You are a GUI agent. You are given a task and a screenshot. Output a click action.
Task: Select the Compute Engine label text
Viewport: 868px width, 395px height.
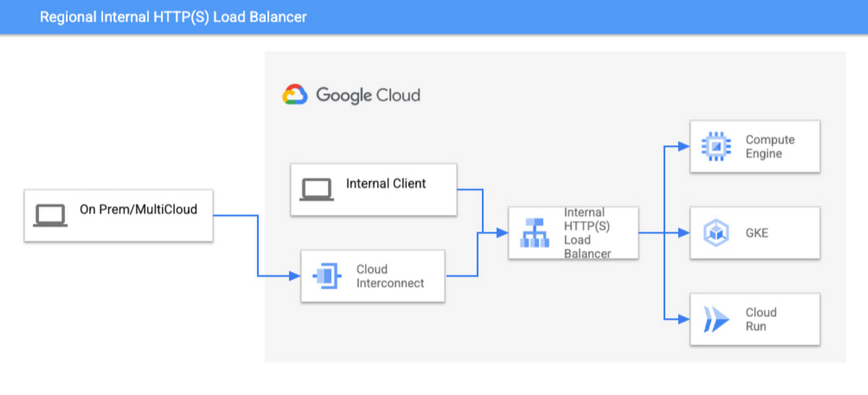tap(770, 147)
